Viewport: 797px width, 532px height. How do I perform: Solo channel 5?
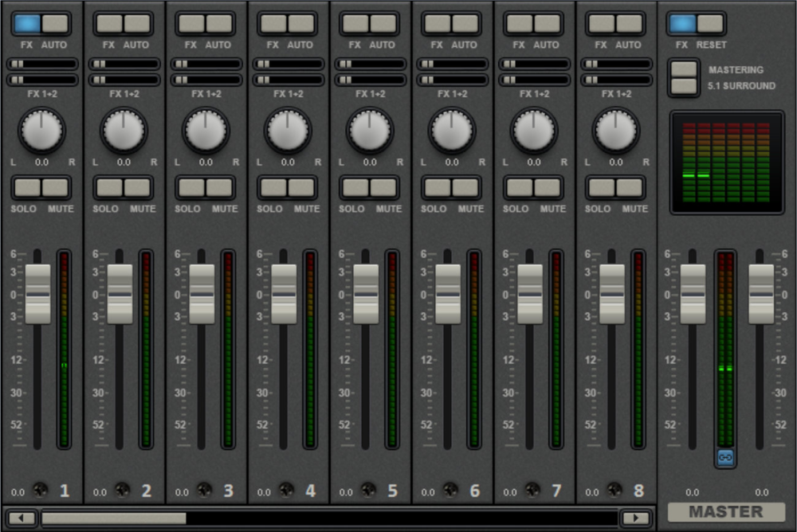click(x=355, y=188)
